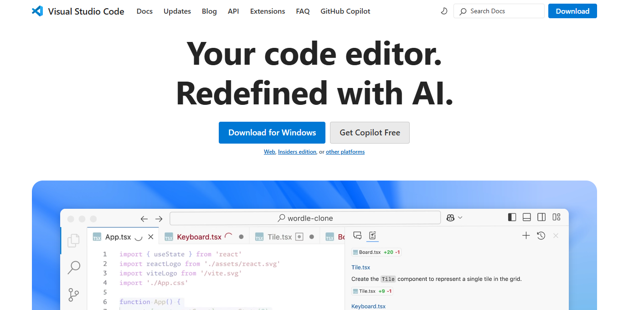The image size is (644, 310).
Task: Open the other platforms link
Action: (345, 152)
